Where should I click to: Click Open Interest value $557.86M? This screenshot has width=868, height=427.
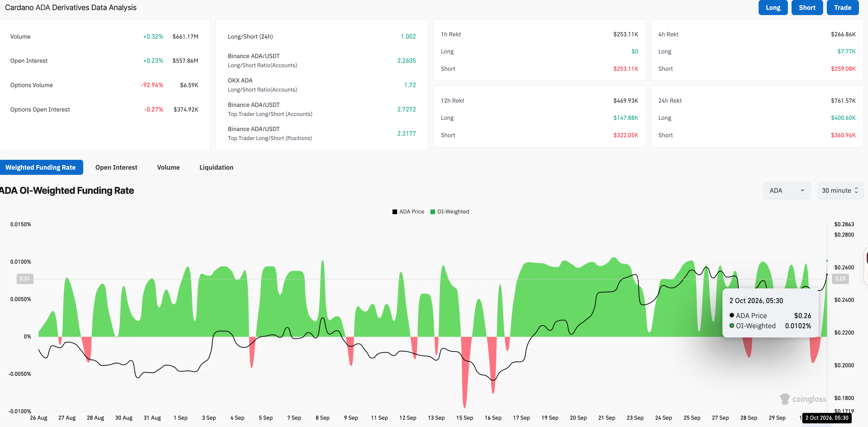(x=185, y=61)
